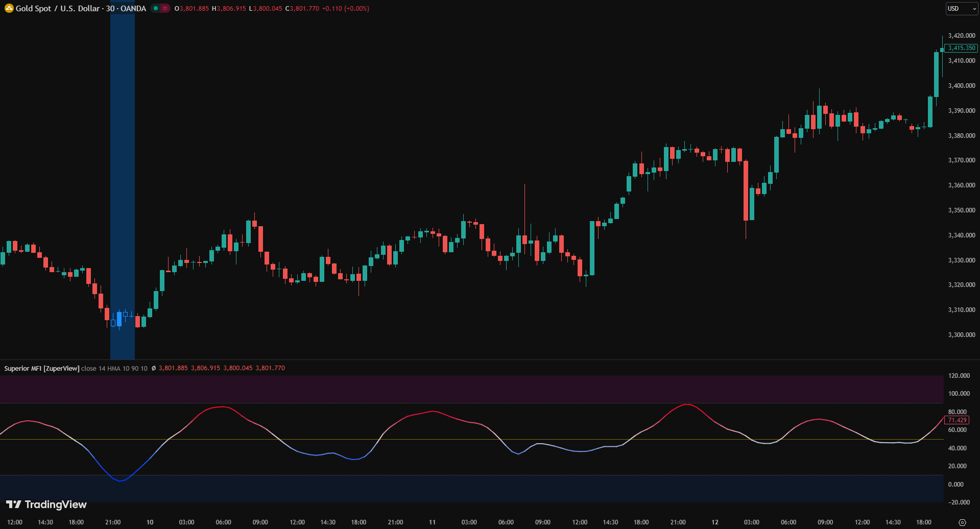The height and width of the screenshot is (529, 980).
Task: Open chart settings hexagon icon
Action: click(962, 522)
